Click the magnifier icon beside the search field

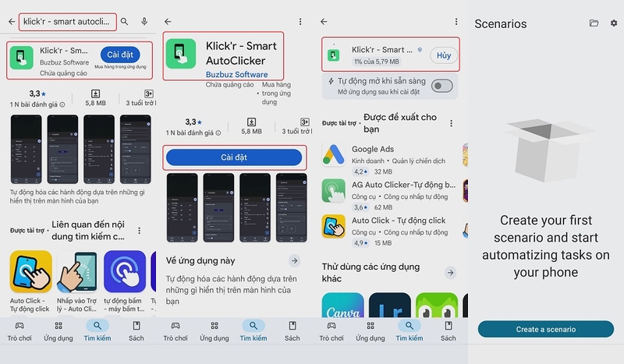click(x=124, y=22)
